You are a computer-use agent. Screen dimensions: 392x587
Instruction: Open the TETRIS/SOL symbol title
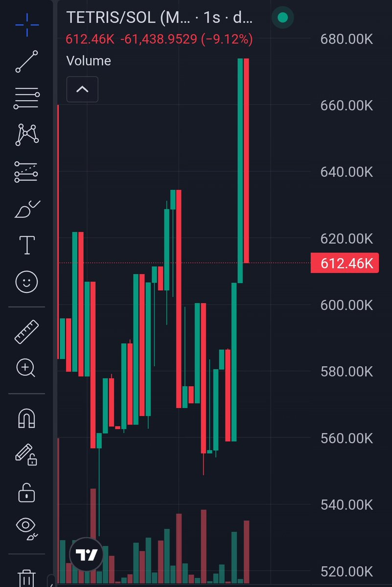tap(160, 18)
